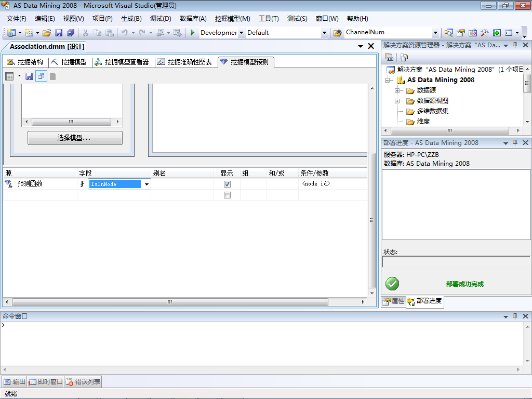Switch to the 挖掘结构 tab
532x399 pixels.
click(x=25, y=62)
